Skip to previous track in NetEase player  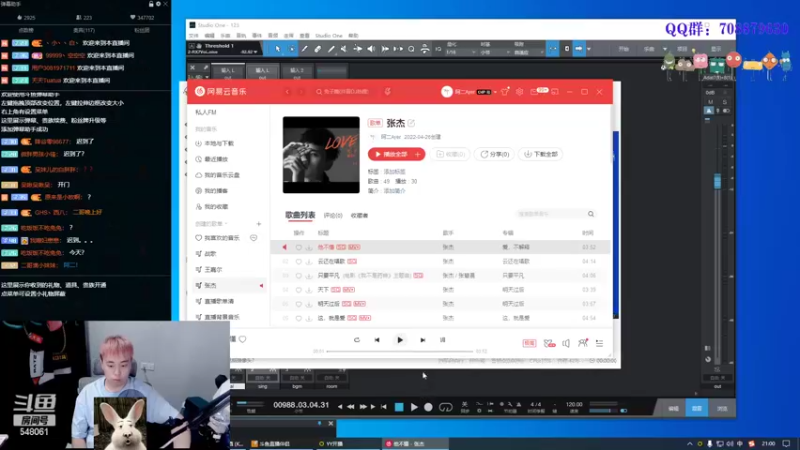377,340
